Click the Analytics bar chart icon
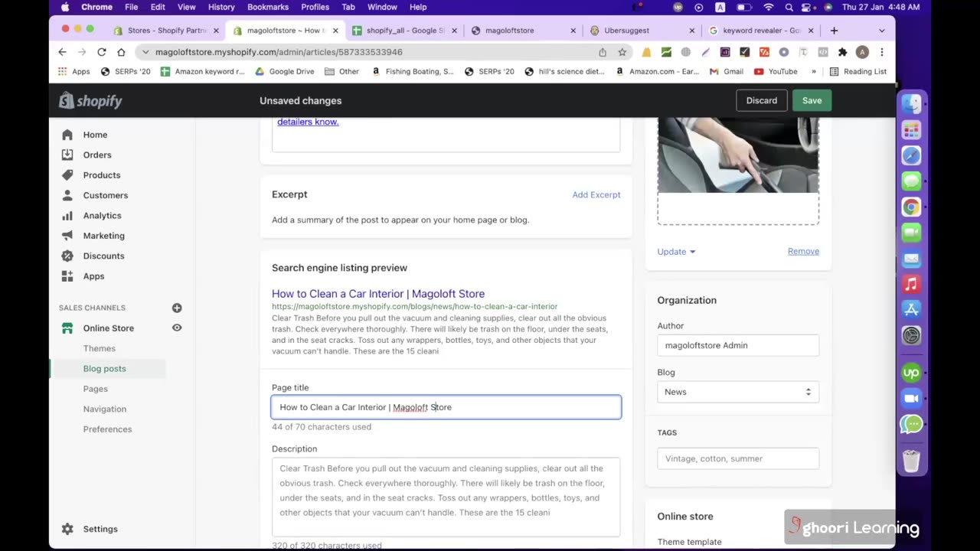980x551 pixels. [x=67, y=216]
